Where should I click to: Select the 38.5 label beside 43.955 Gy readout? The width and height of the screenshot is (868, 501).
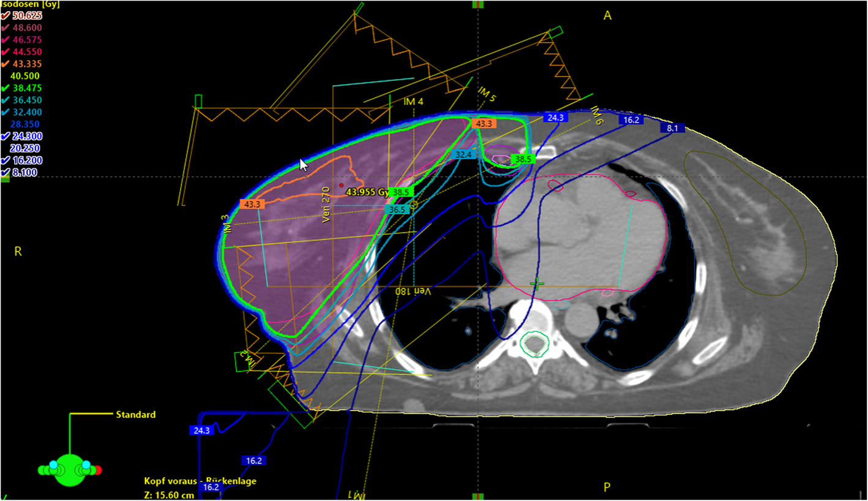(400, 192)
